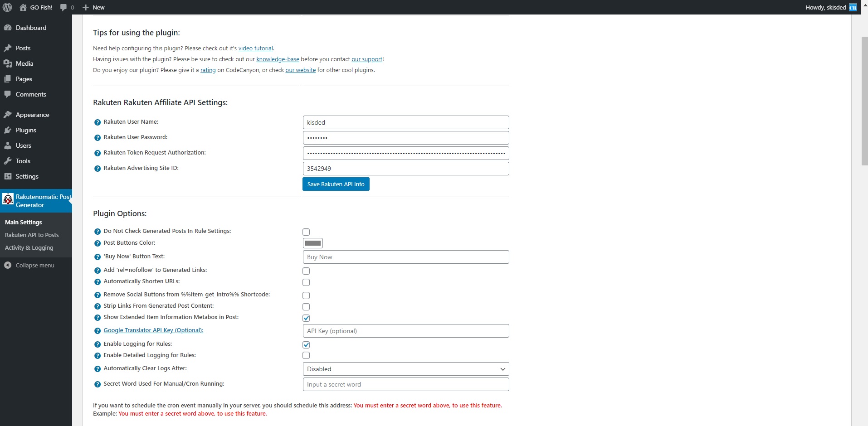Open Rakuten API to Posts submenu

[x=32, y=235]
